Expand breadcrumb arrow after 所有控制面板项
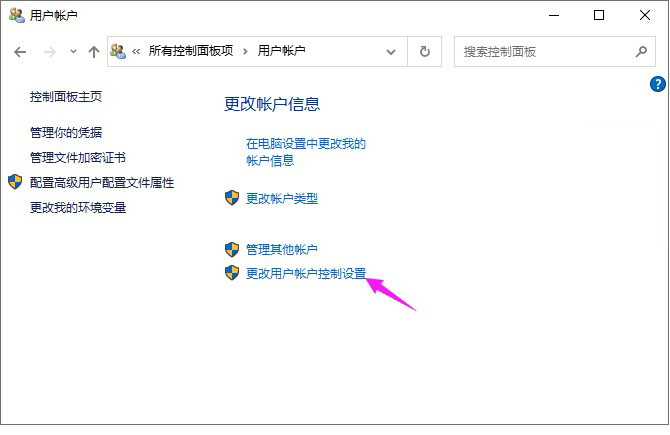 coord(245,52)
